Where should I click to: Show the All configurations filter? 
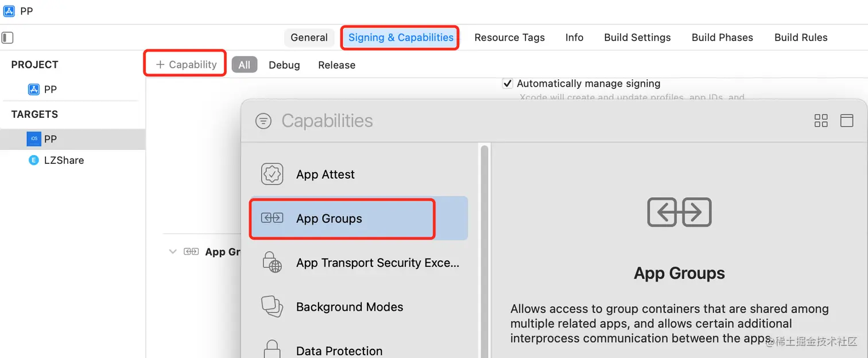coord(245,65)
